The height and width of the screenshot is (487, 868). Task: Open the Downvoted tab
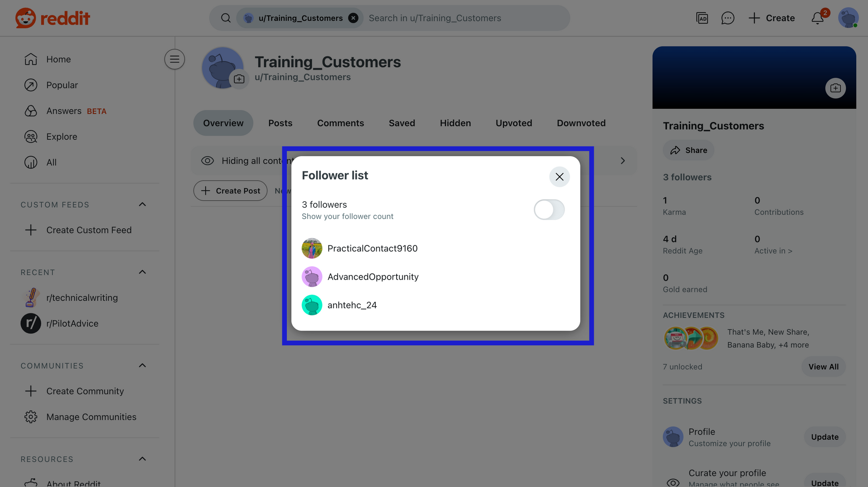(x=581, y=123)
